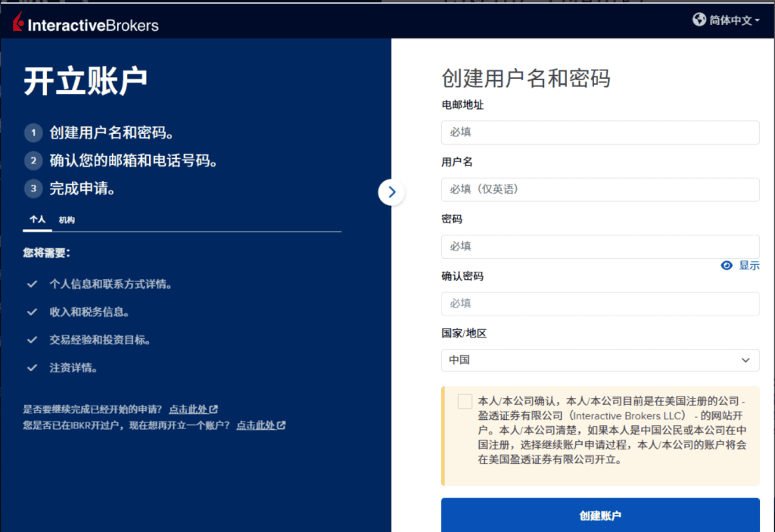Viewport: 775px width, 532px height.
Task: Click step 3 number circle icon
Action: tap(33, 188)
